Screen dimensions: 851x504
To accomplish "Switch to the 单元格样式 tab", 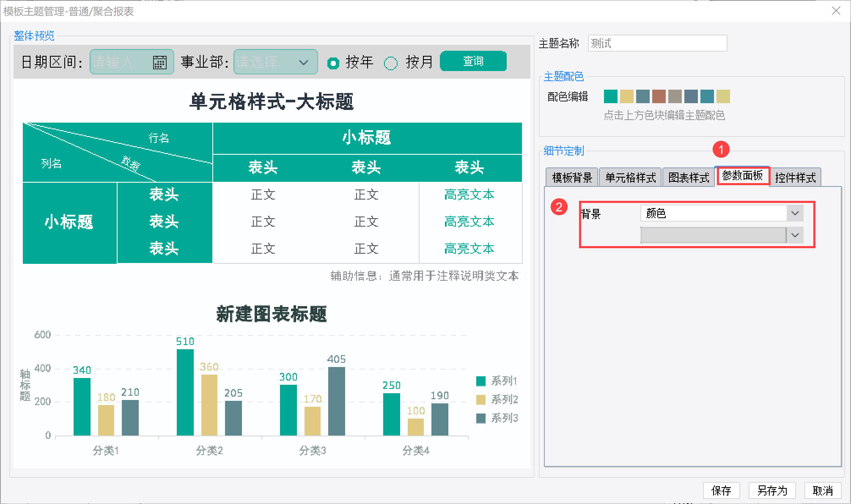I will (x=630, y=178).
